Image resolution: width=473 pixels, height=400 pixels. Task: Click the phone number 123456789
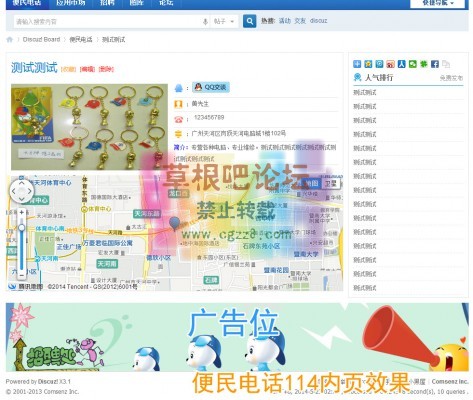209,117
